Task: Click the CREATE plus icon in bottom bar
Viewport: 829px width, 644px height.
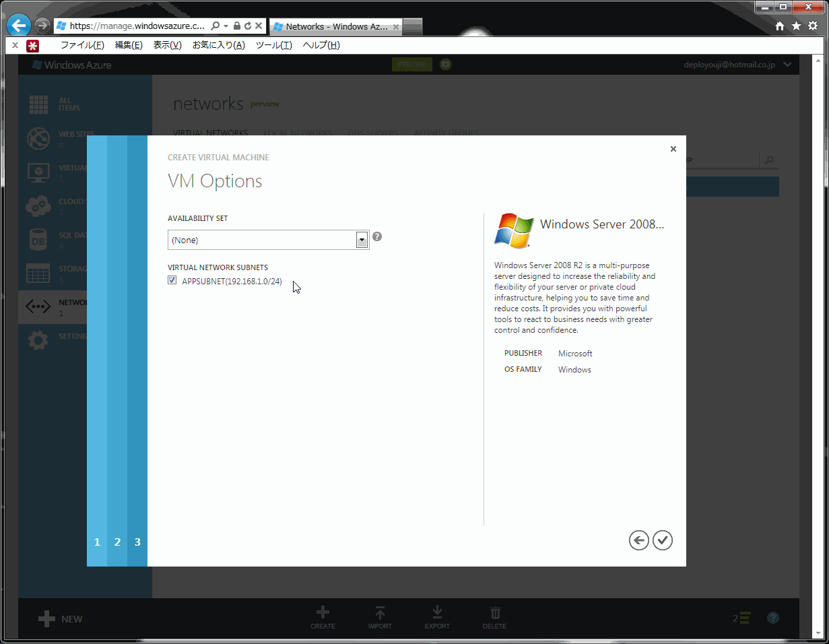Action: tap(323, 612)
